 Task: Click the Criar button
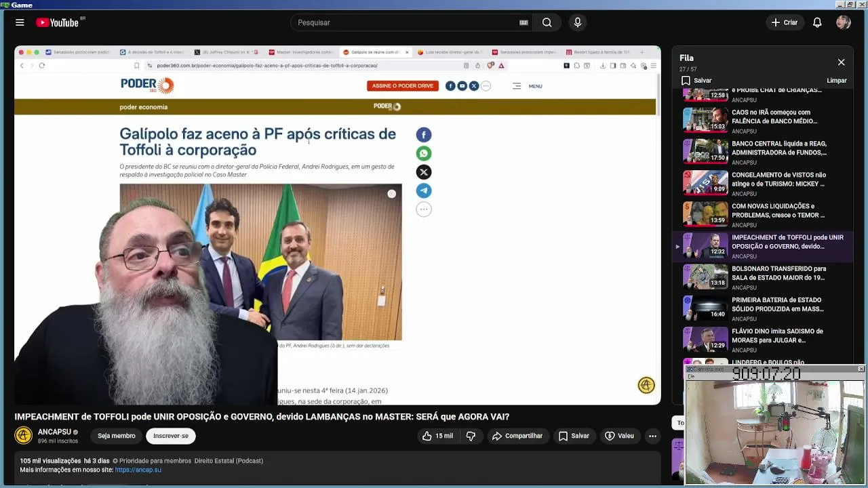785,22
